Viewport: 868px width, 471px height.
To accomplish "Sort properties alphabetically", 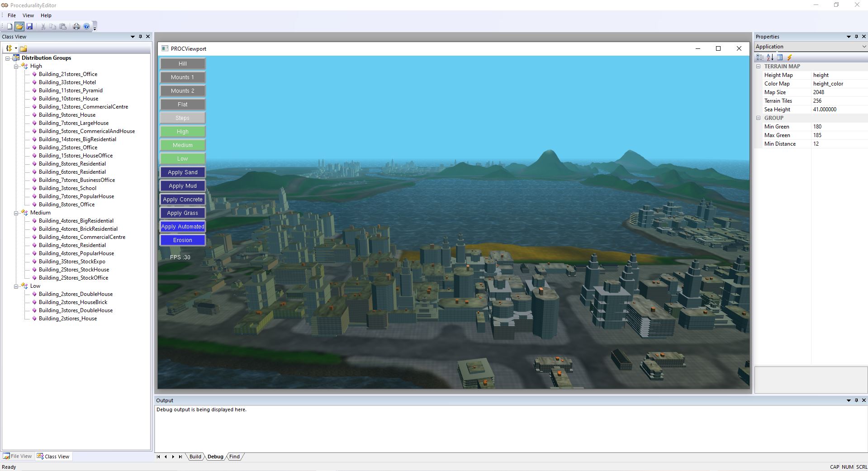I will click(769, 57).
